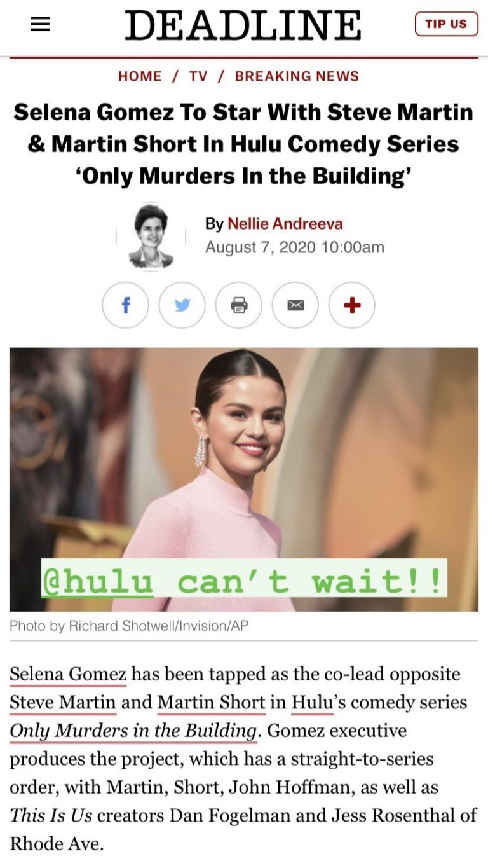The height and width of the screenshot is (868, 488).
Task: Share article on Facebook
Action: (x=126, y=306)
